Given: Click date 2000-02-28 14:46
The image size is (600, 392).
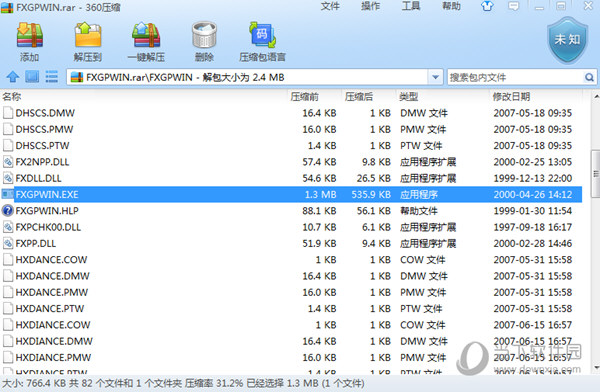Looking at the screenshot, I should point(533,243).
